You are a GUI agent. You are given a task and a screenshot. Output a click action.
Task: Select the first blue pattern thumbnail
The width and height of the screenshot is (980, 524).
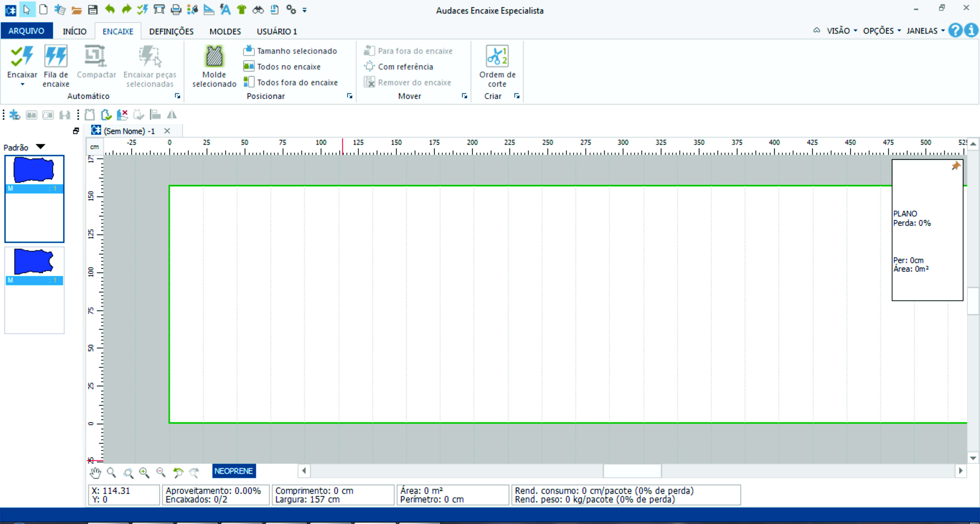tap(34, 198)
